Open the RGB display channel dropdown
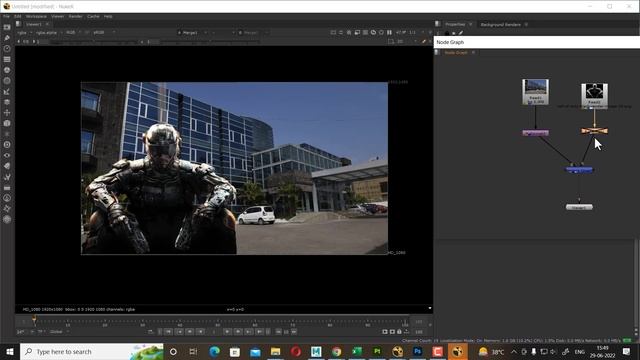Viewport: 640px width, 360px height. coord(73,32)
